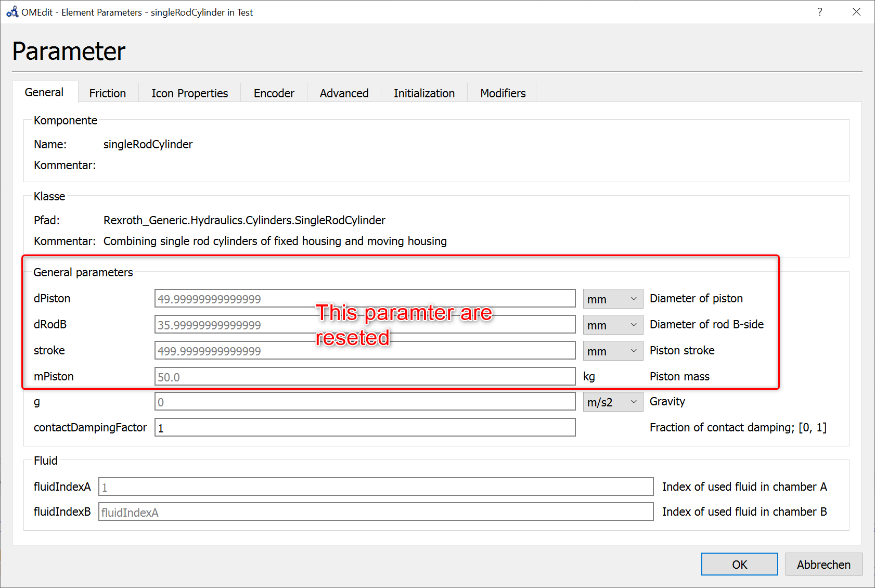Click the 'Fluid' group title
This screenshot has height=588, width=875.
click(46, 461)
